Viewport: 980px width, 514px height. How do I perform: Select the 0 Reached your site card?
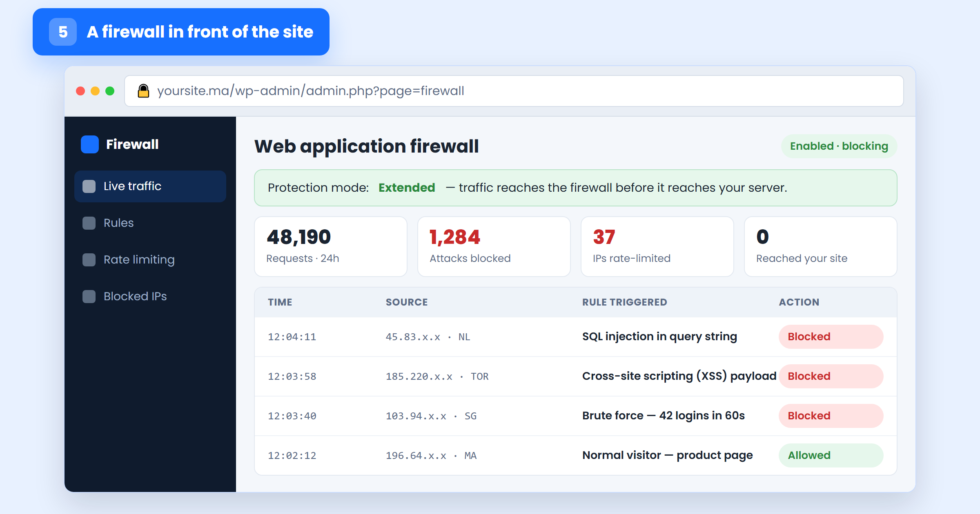821,246
